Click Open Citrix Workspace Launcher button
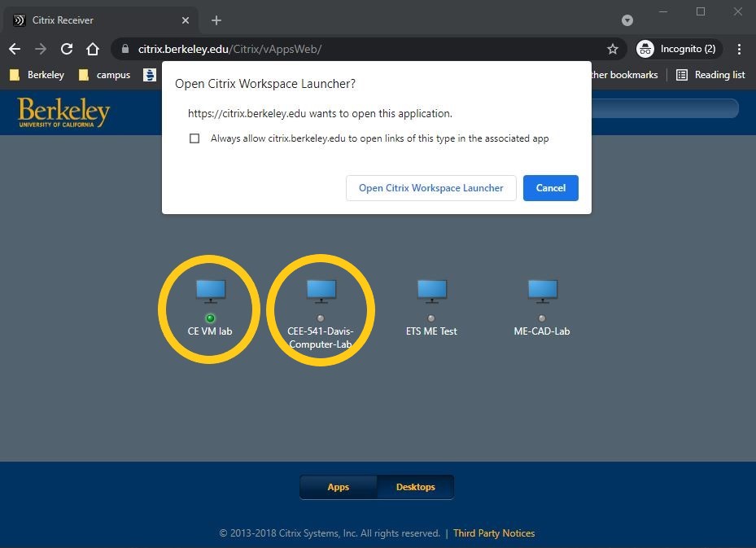This screenshot has height=548, width=756. (431, 188)
